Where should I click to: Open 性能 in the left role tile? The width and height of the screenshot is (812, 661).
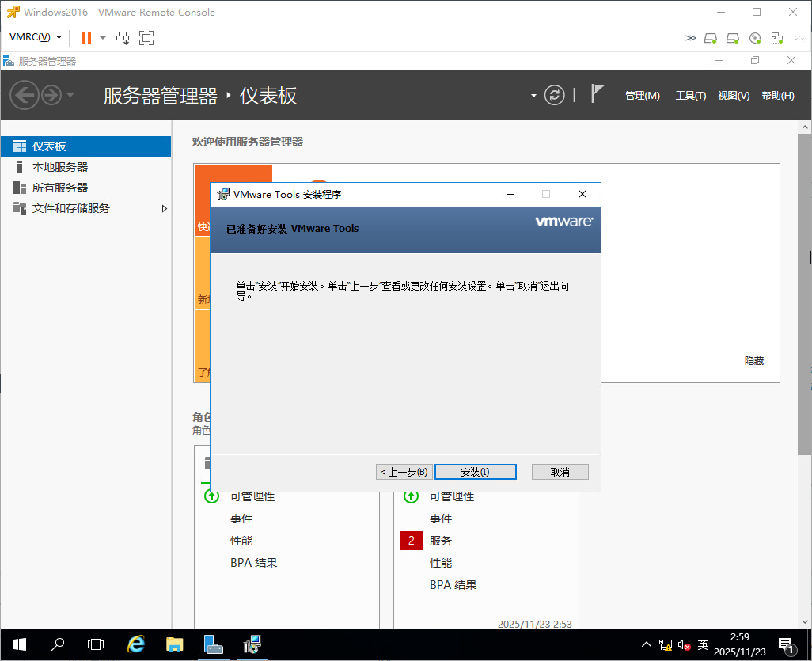coord(241,541)
